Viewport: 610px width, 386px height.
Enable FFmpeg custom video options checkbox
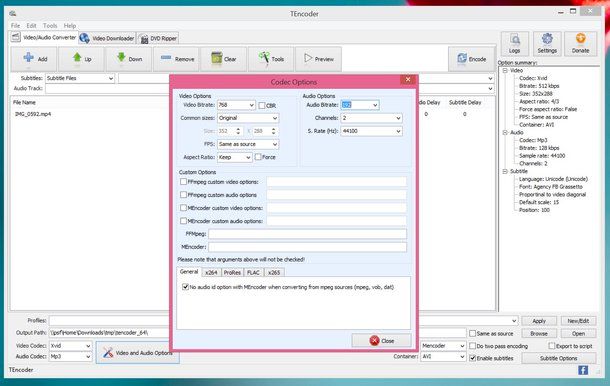click(183, 182)
